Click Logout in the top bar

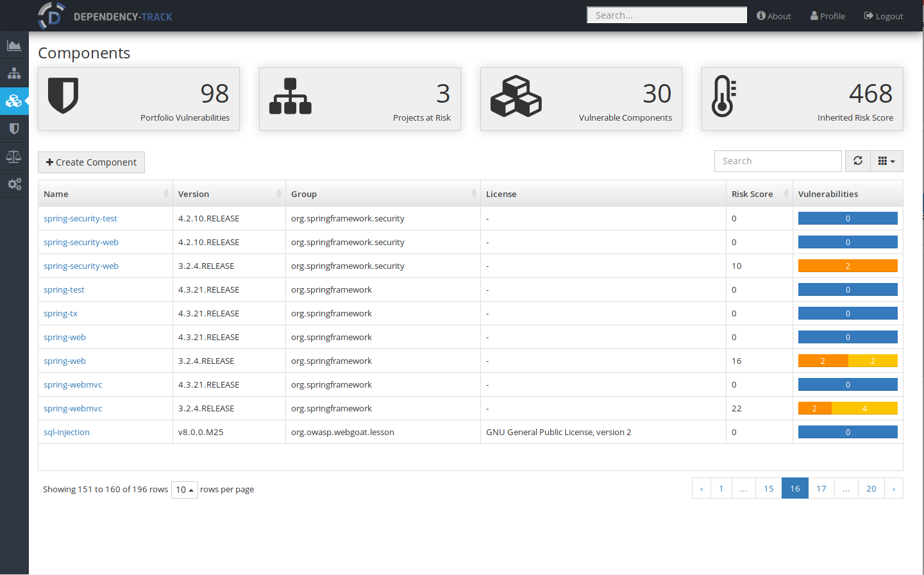tap(884, 16)
